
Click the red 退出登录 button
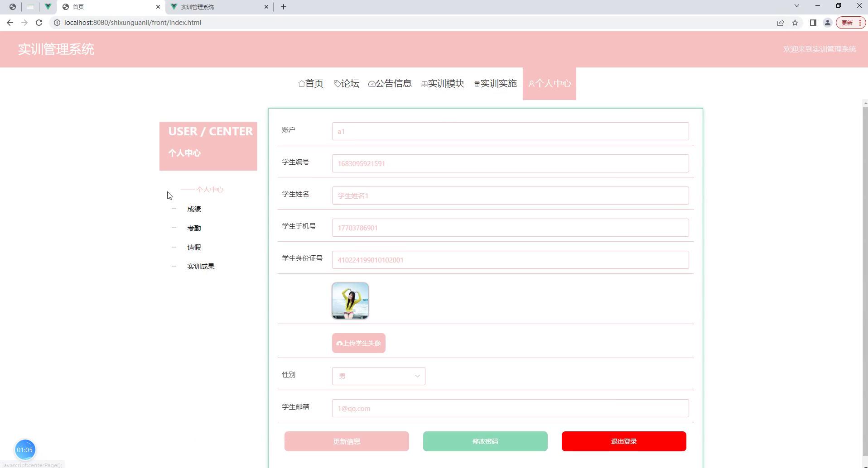(x=624, y=441)
